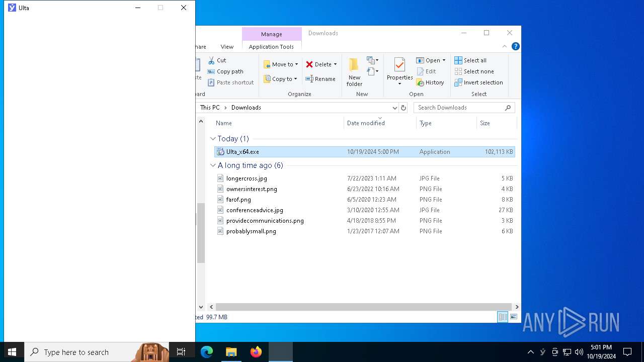Switch to Details view layout

click(503, 317)
